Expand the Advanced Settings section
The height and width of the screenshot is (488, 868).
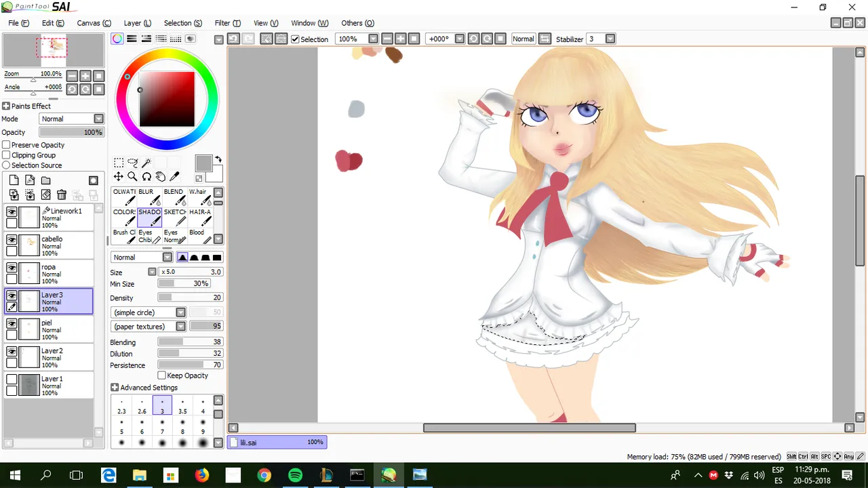click(115, 388)
